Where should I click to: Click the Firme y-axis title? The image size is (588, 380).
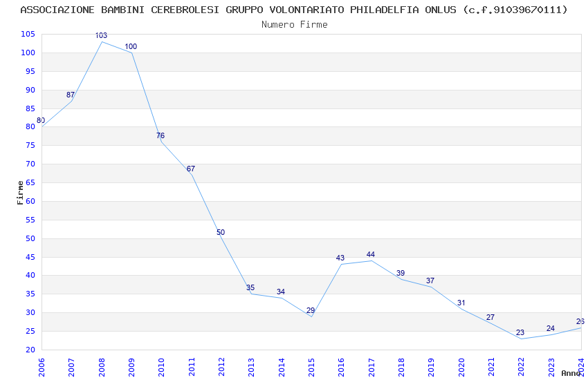(20, 193)
